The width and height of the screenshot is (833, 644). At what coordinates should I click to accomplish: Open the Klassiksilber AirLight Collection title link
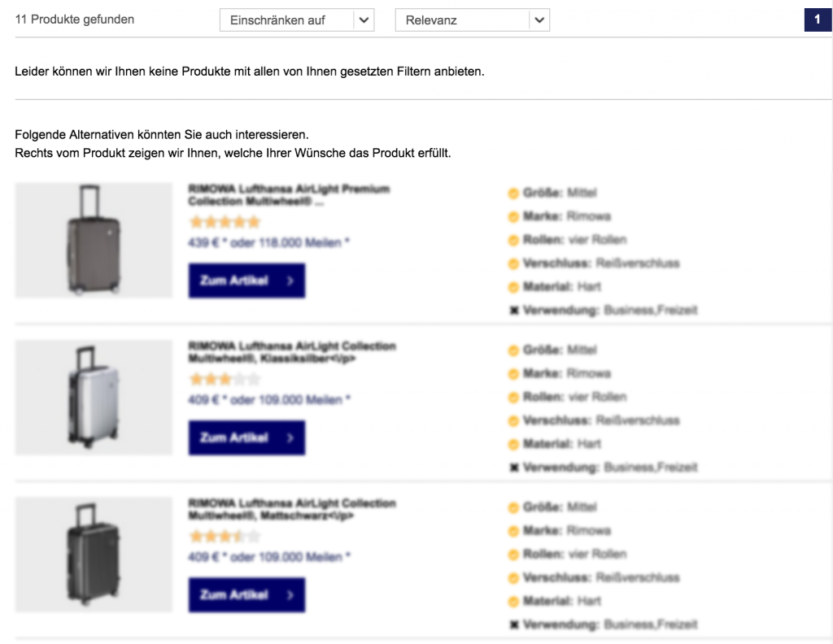(x=292, y=352)
